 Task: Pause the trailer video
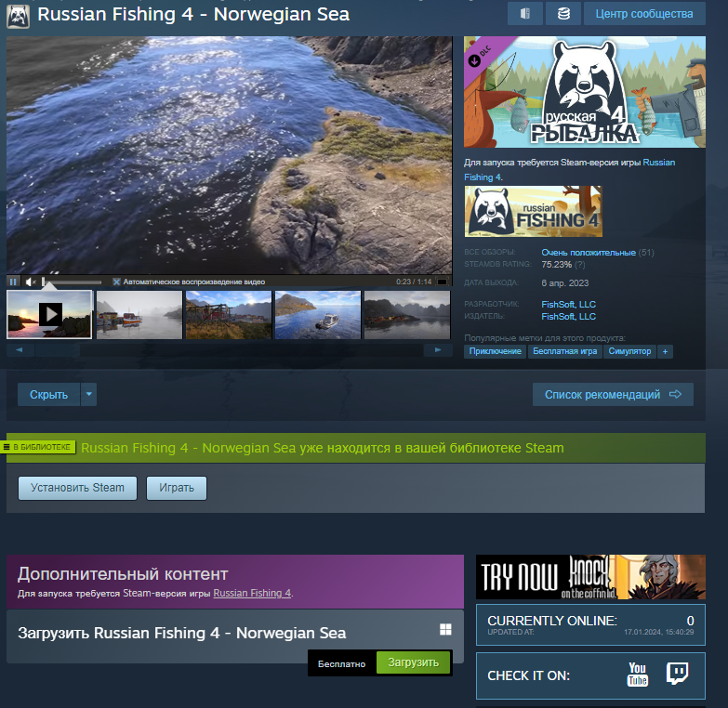(13, 282)
